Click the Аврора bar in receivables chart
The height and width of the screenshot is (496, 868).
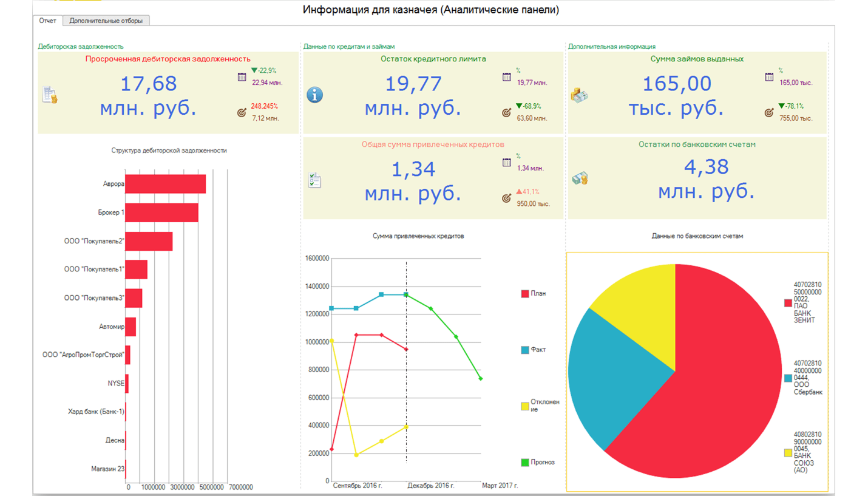coord(165,184)
